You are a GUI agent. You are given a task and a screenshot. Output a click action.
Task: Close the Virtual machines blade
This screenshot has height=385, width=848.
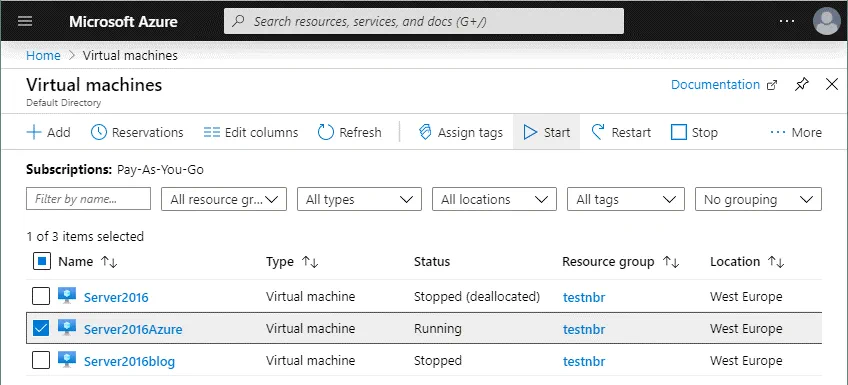coord(832,84)
